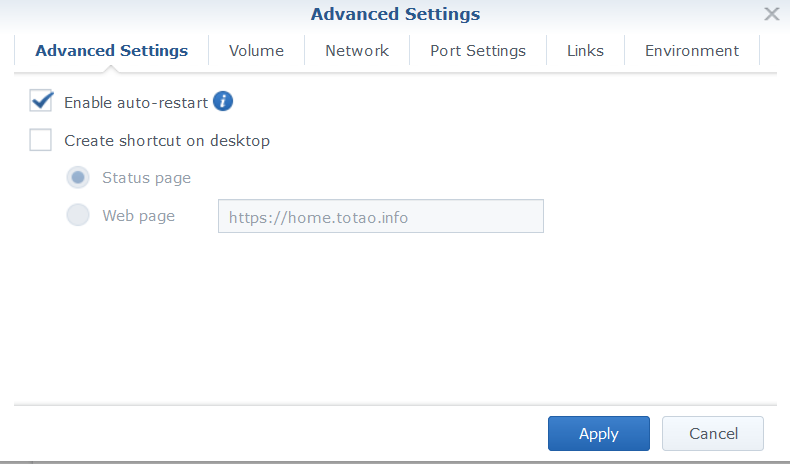
Task: Close the Advanced Settings dialog
Action: pos(771,14)
